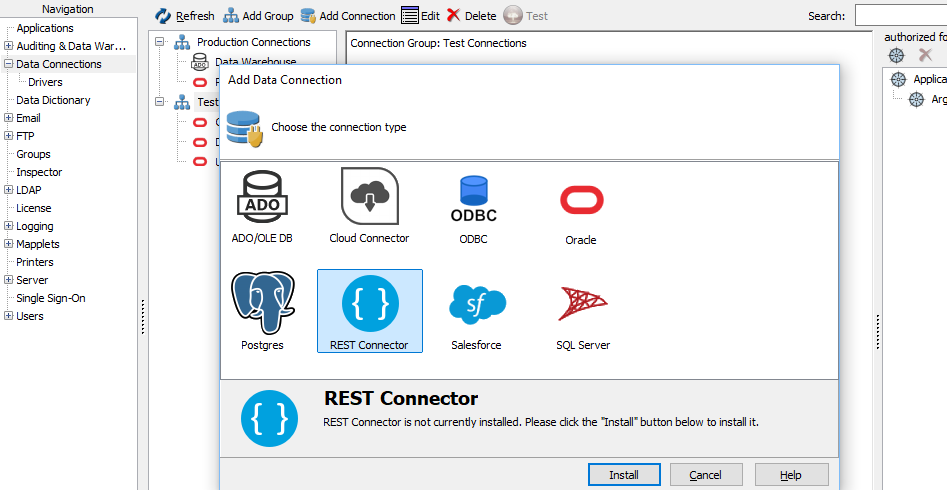Open Data Dictionary in navigation
The image size is (947, 490).
(x=53, y=100)
